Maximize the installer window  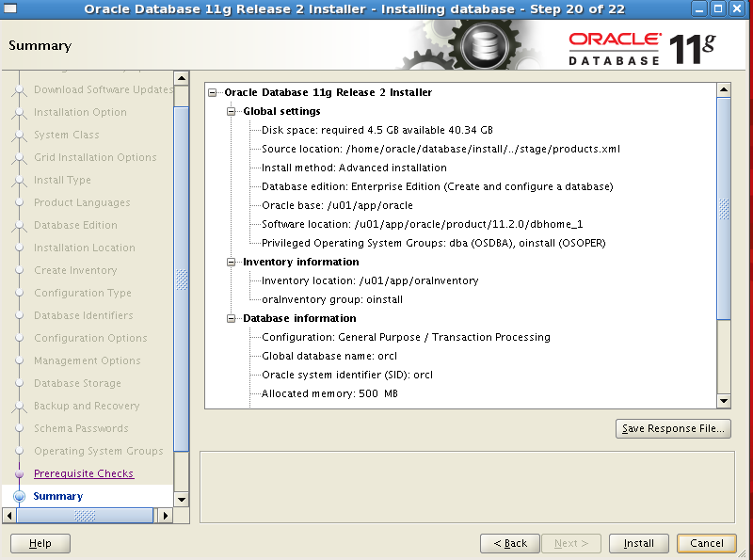[718, 8]
